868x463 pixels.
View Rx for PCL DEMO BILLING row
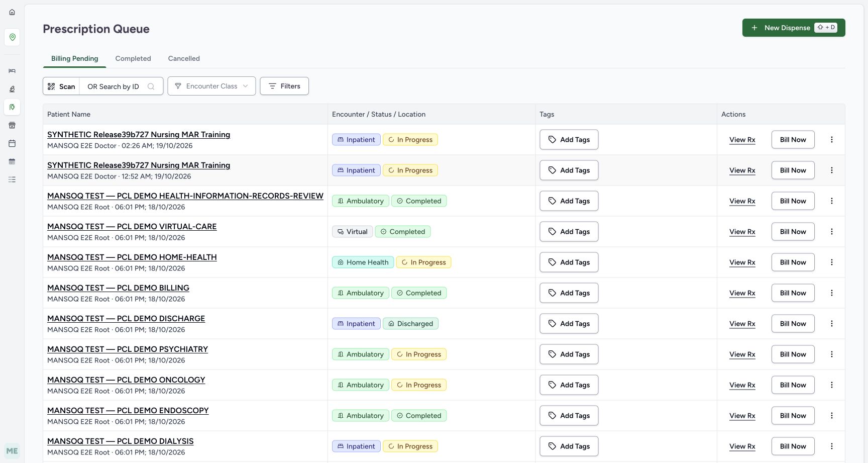tap(742, 293)
